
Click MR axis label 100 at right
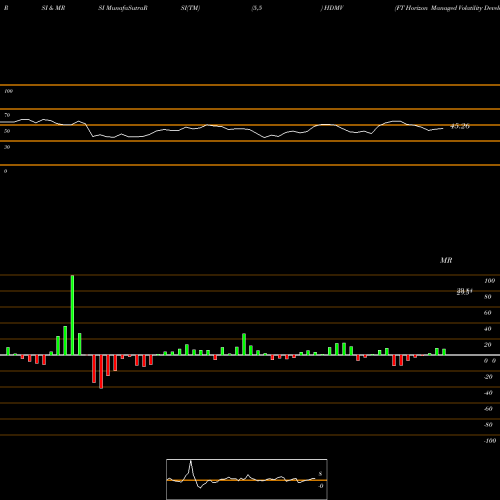[x=490, y=281]
